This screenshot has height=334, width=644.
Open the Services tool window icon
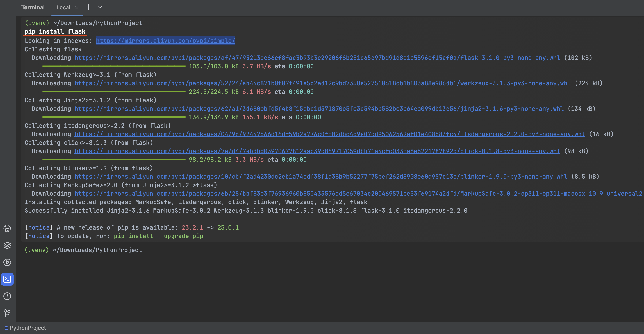(7, 262)
